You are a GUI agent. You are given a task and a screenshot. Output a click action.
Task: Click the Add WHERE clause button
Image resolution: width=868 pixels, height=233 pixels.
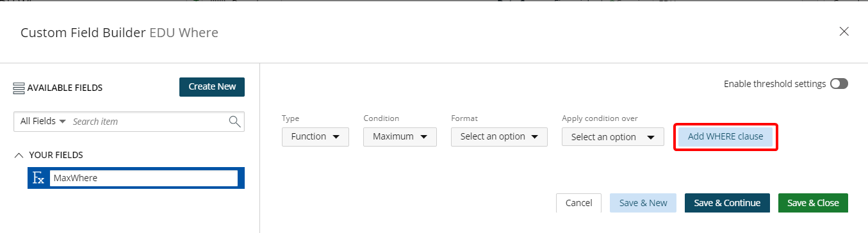tap(725, 136)
